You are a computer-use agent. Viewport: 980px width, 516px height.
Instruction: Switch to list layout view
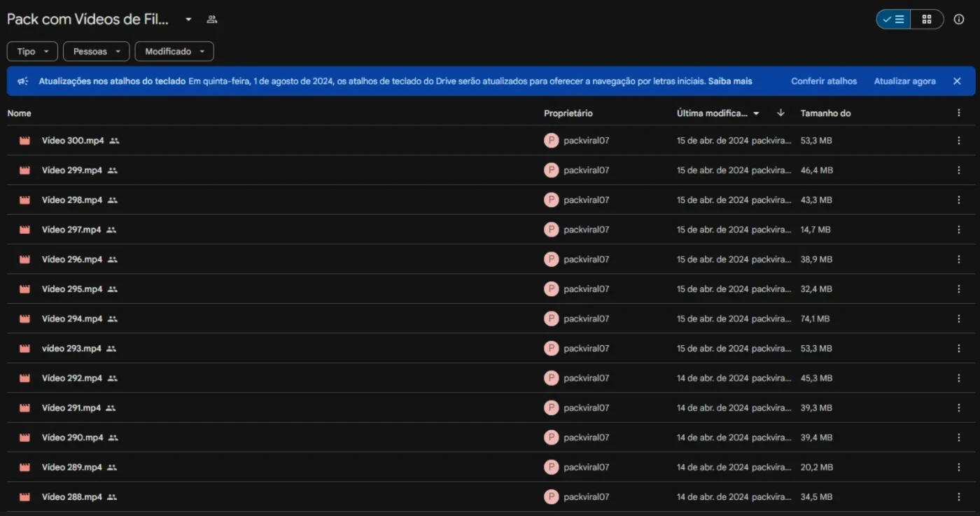pos(893,20)
